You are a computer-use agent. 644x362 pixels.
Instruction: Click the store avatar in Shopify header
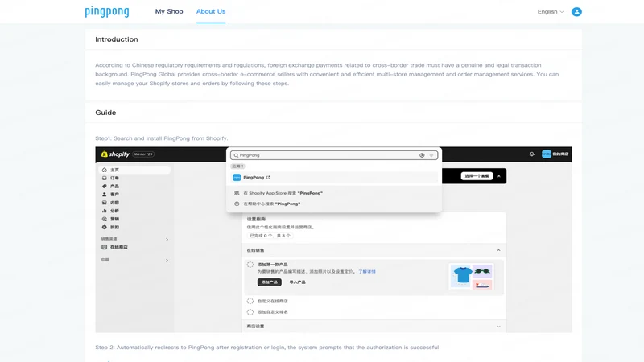[x=547, y=154]
